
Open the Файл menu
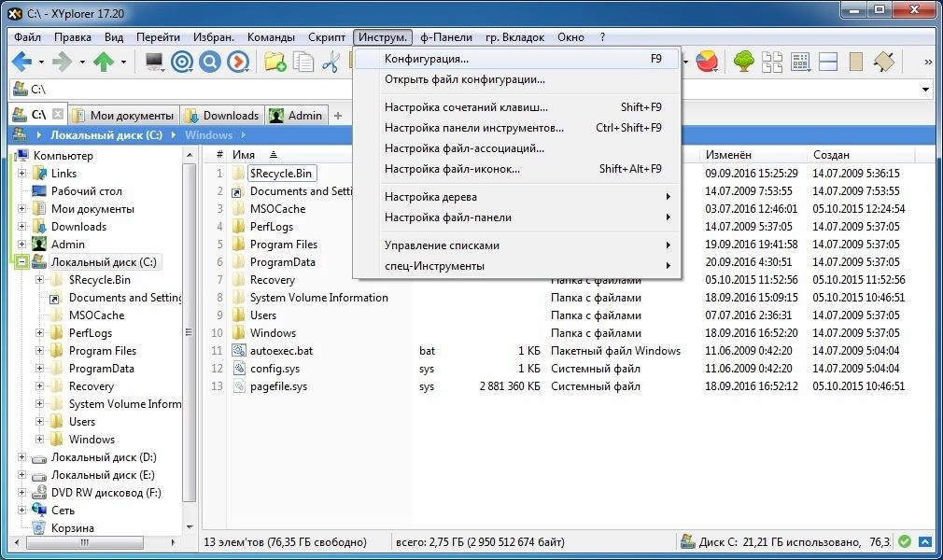coord(28,37)
